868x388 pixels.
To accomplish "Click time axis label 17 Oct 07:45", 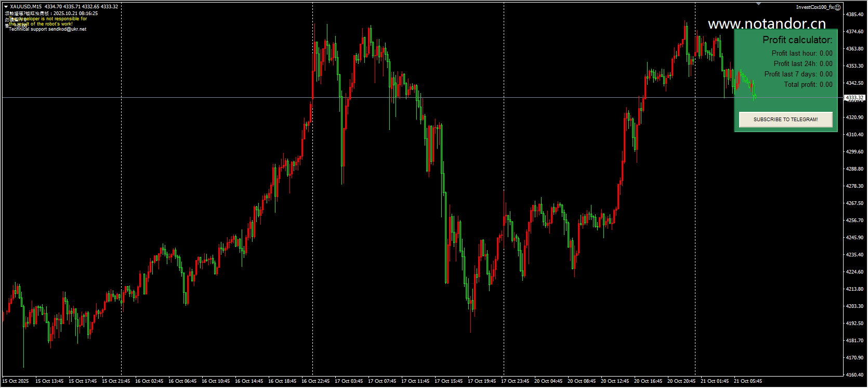I will point(382,381).
